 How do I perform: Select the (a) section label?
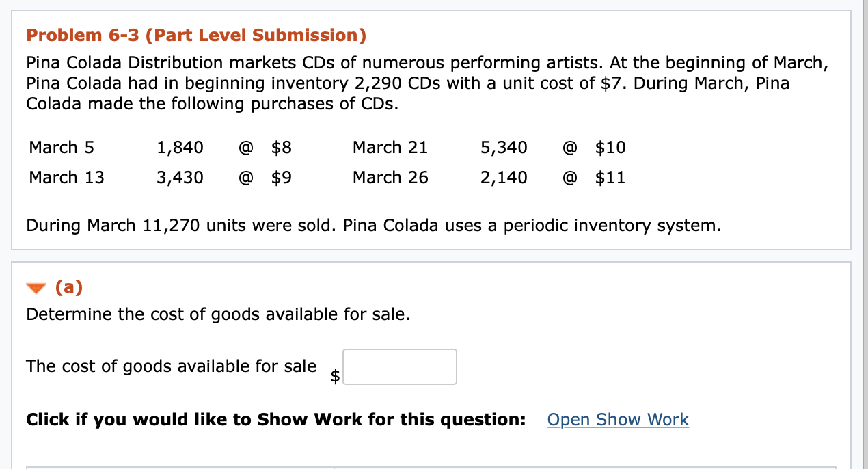[68, 287]
